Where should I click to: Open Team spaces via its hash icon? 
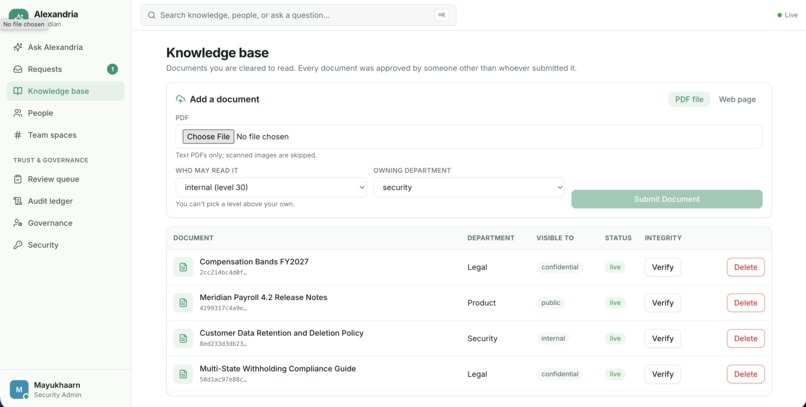point(17,135)
